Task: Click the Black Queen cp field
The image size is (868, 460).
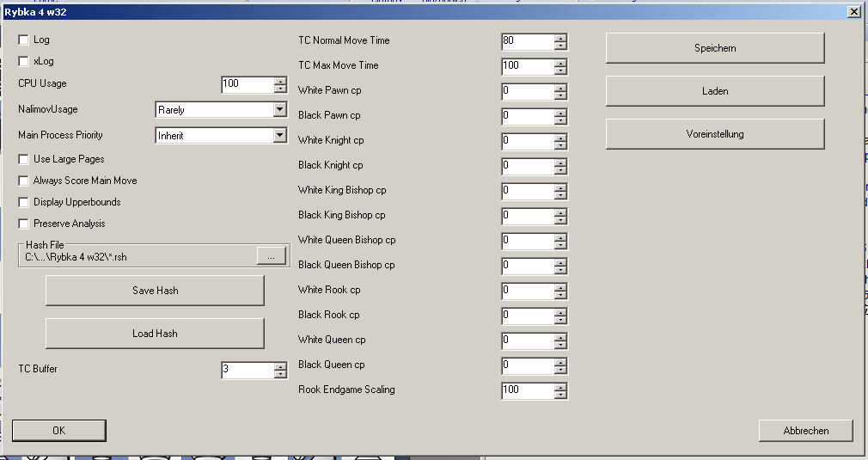Action: [x=528, y=365]
